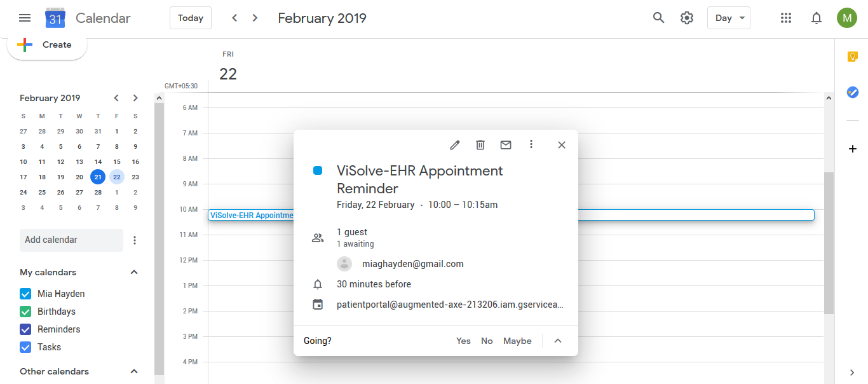Edit event pencil icon in popup
868x384 pixels.
click(x=455, y=145)
